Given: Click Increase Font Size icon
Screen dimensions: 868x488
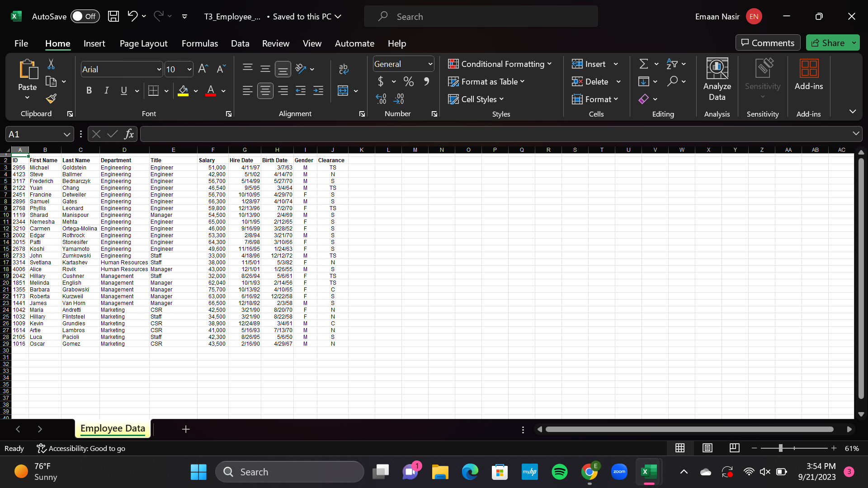Looking at the screenshot, I should click(203, 69).
